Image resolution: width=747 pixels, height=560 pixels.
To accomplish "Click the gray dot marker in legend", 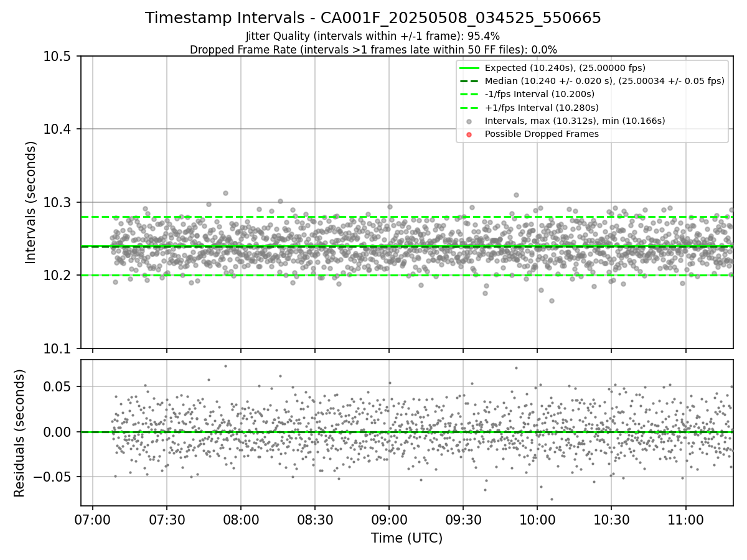I will tap(469, 121).
